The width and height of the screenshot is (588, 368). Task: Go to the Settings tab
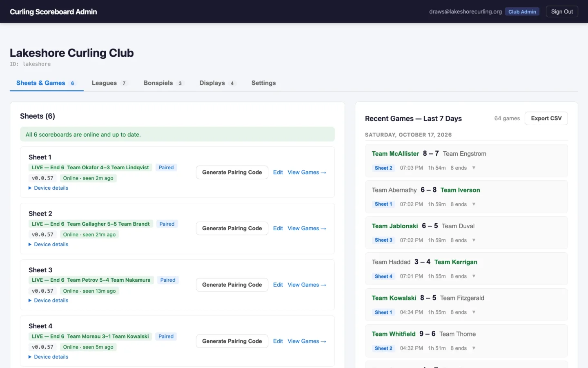264,83
